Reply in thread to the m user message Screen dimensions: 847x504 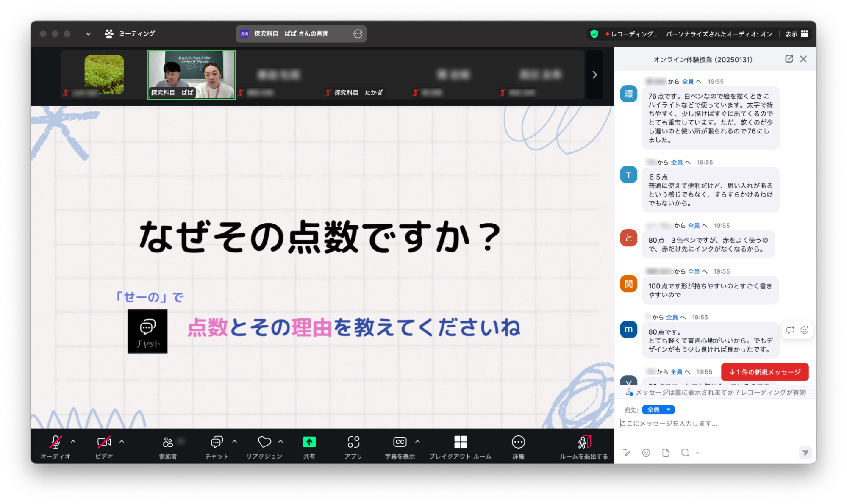[x=790, y=330]
